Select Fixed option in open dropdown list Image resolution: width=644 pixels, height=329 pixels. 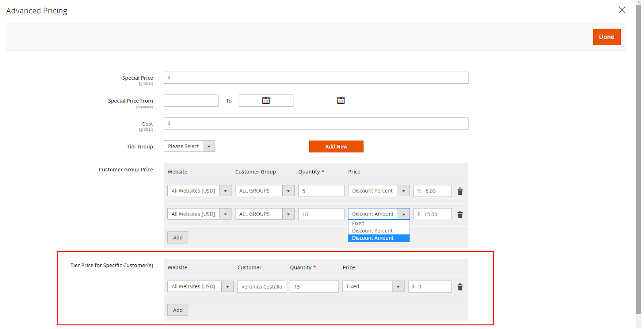tap(358, 224)
